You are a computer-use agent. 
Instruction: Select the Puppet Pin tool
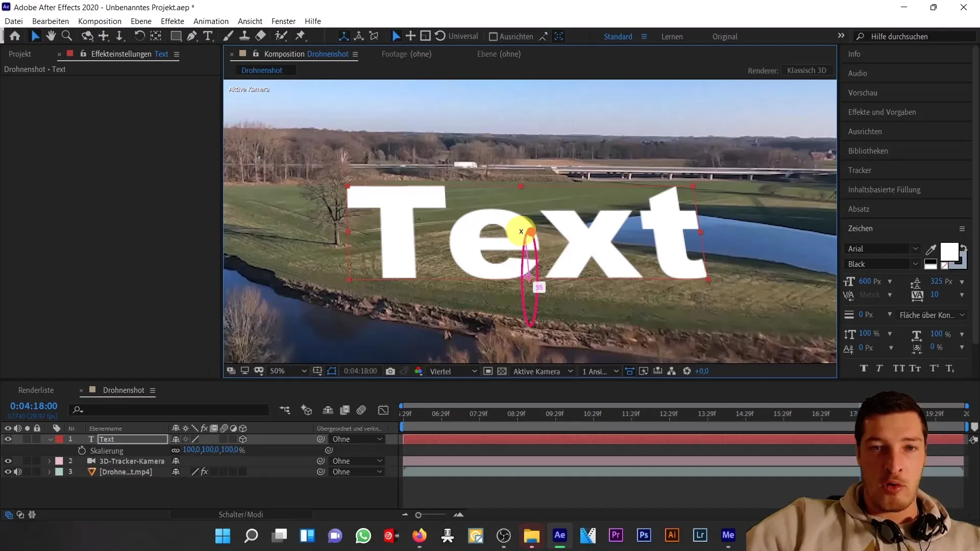pyautogui.click(x=300, y=36)
